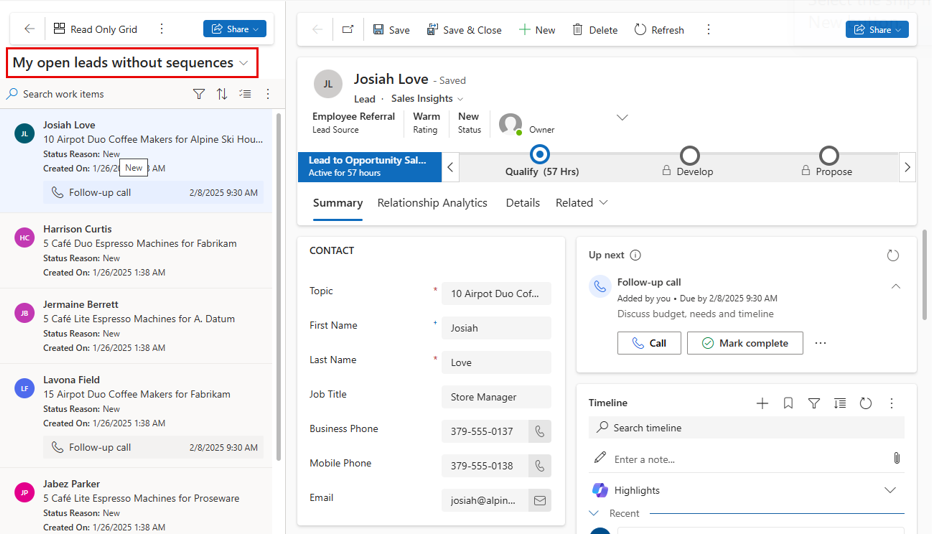
Task: Move process stages left with chevron
Action: [x=450, y=167]
